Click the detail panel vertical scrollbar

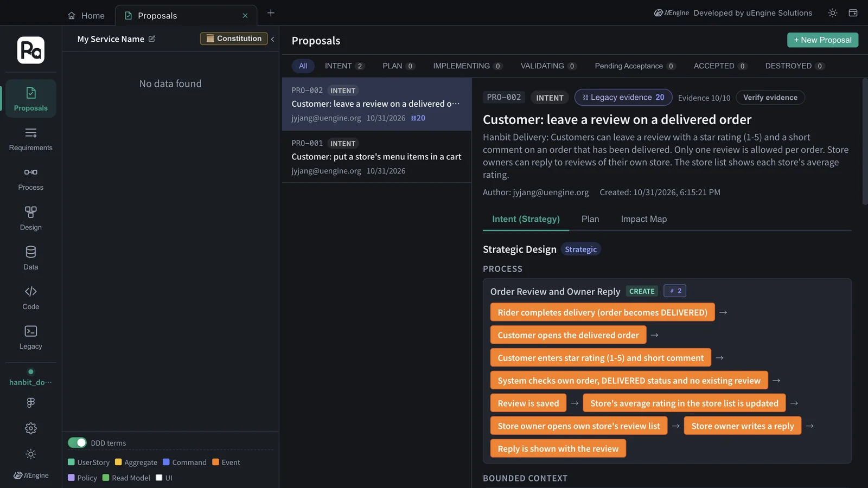865,142
